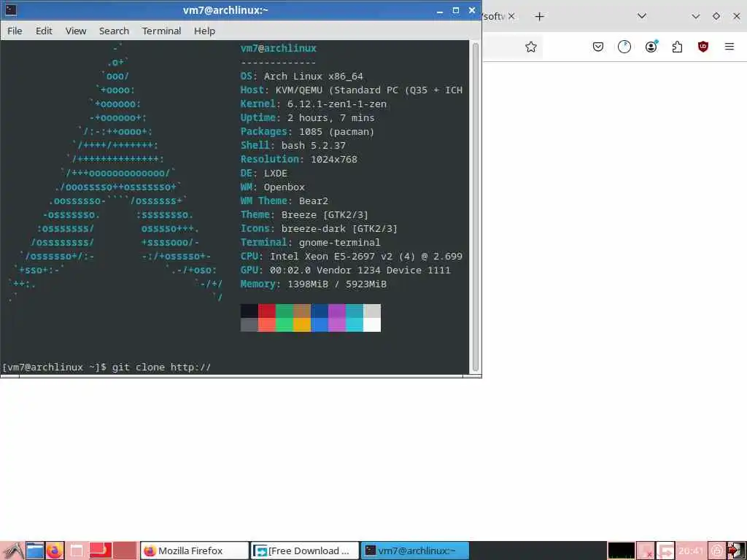Launch Firefox from taskbar launcher icon
This screenshot has width=747, height=560.
(x=54, y=551)
